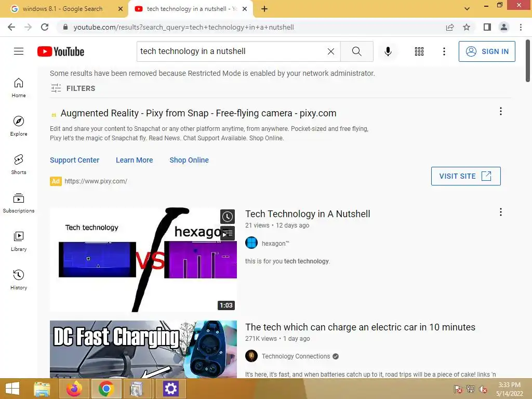532x399 pixels.
Task: Click the address bar URL
Action: tap(183, 27)
